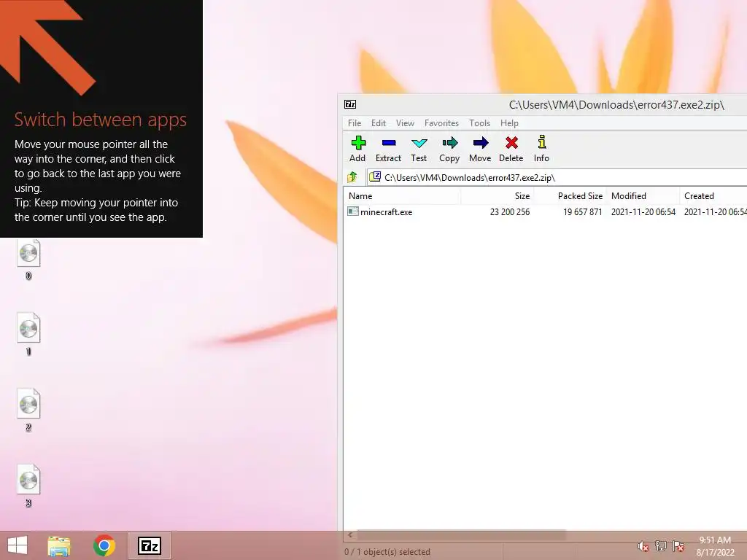747x560 pixels.
Task: Sort by the Name column header
Action: 402,195
